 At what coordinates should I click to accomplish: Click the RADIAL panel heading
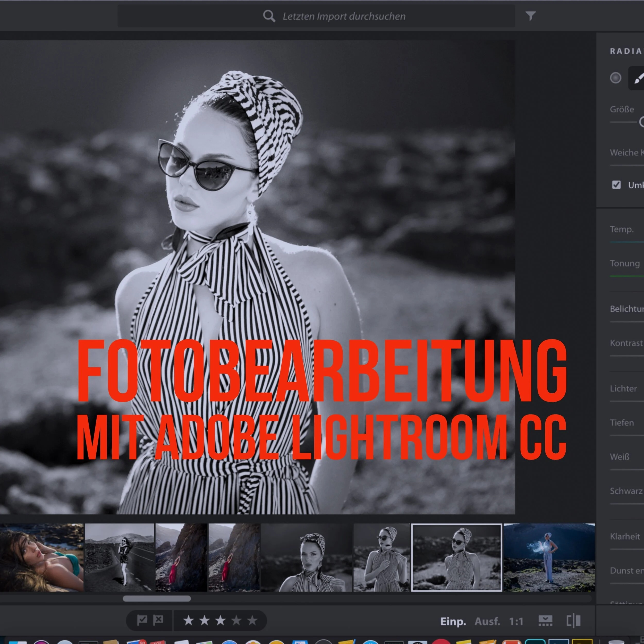(x=627, y=51)
